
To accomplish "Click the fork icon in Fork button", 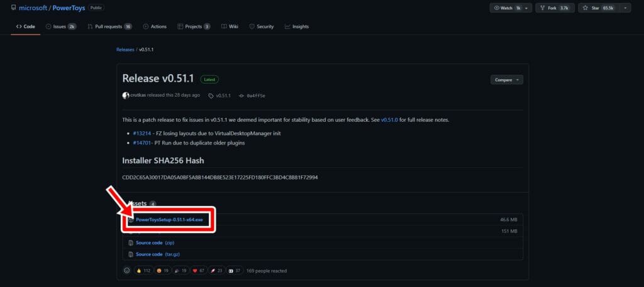I will (542, 8).
